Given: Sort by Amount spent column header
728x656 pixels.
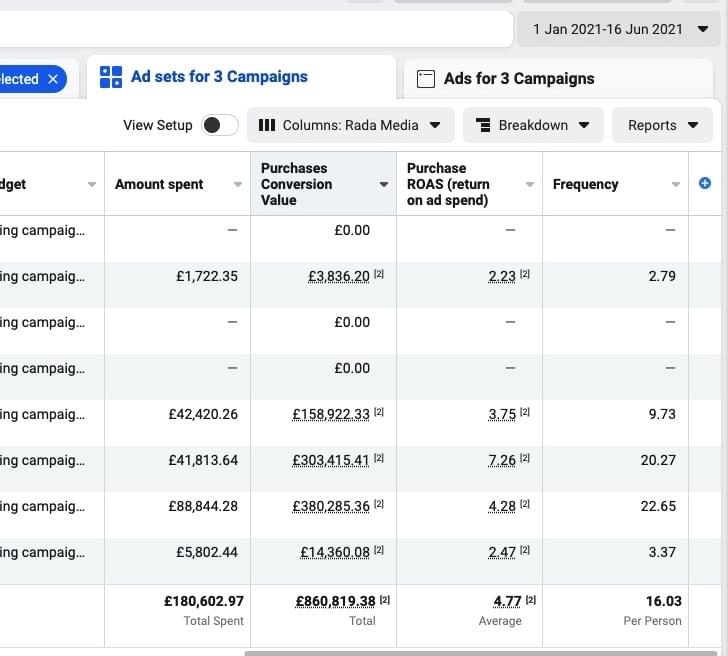Looking at the screenshot, I should click(x=160, y=184).
